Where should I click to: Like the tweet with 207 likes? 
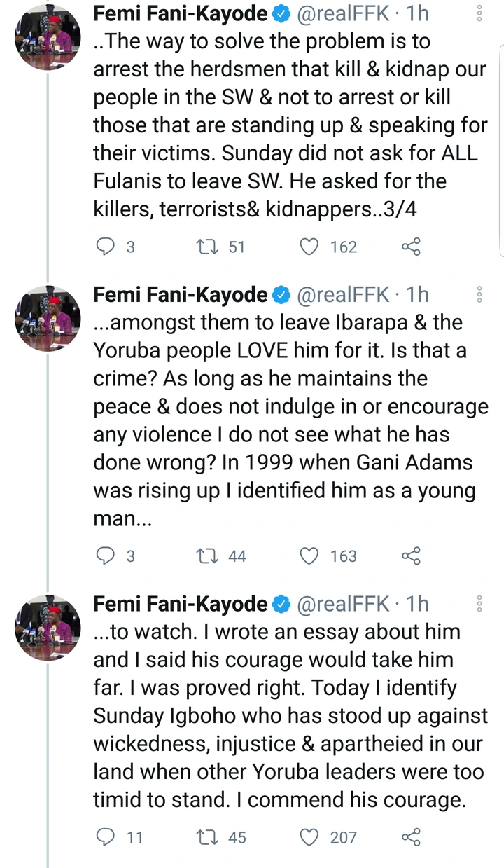tap(309, 837)
